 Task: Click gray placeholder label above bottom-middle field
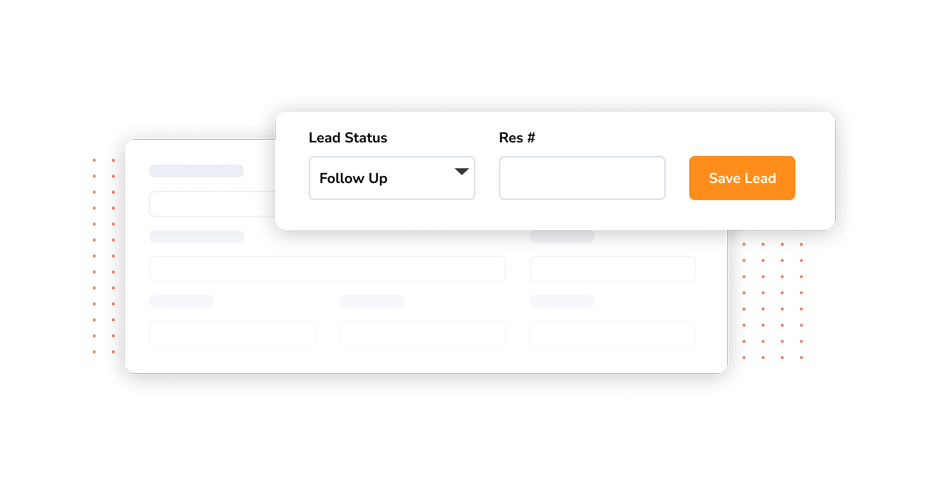pyautogui.click(x=372, y=301)
